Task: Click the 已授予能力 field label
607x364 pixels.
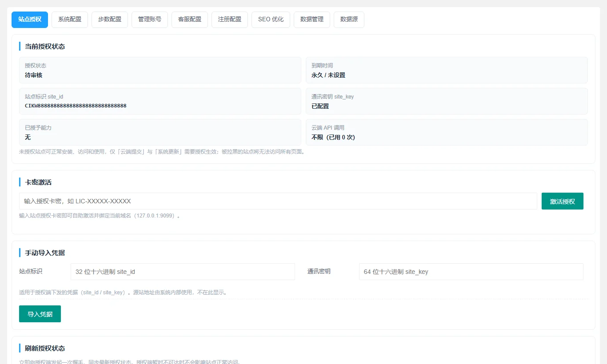Action: [x=38, y=128]
